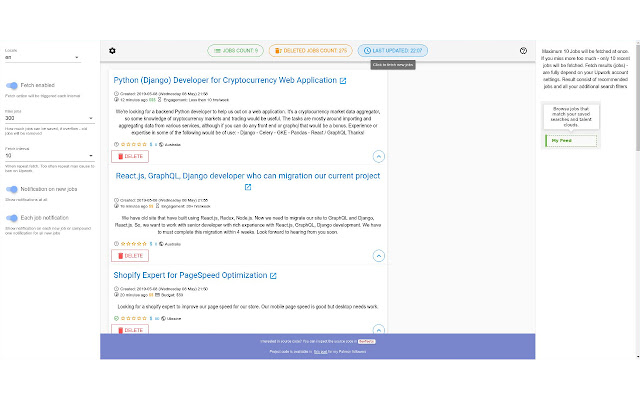Open Python (Django) Developer job title link
The width and height of the screenshot is (640, 400).
click(225, 80)
